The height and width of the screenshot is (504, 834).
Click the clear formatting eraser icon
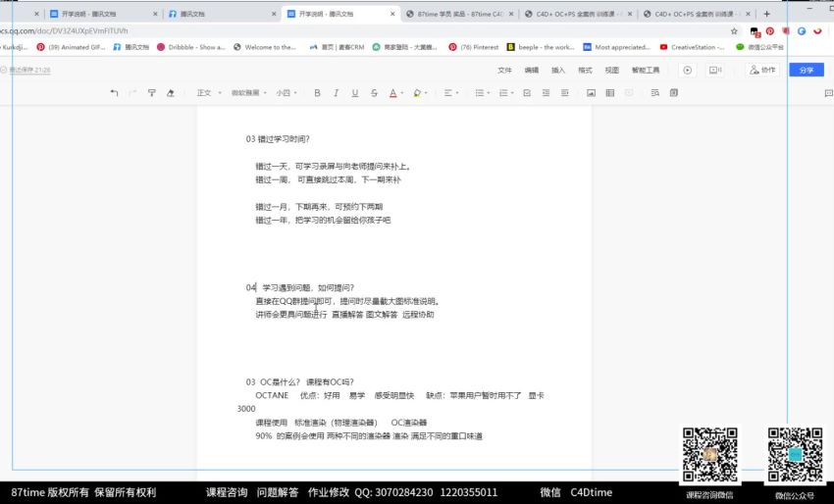pos(170,93)
